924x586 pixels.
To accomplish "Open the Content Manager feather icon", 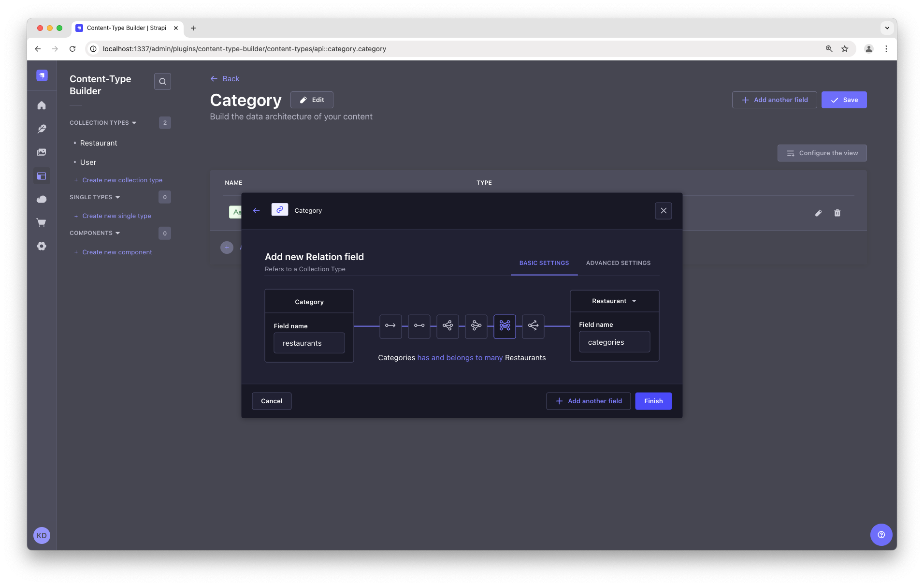I will (x=42, y=129).
